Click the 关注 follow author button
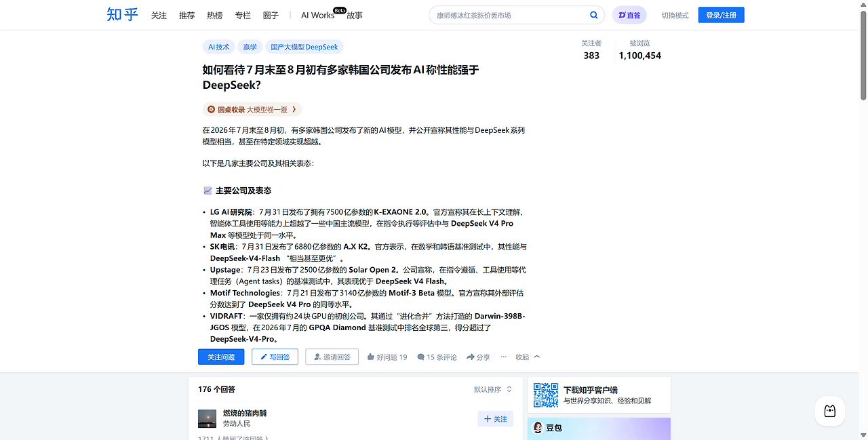The height and width of the screenshot is (440, 868). [495, 419]
